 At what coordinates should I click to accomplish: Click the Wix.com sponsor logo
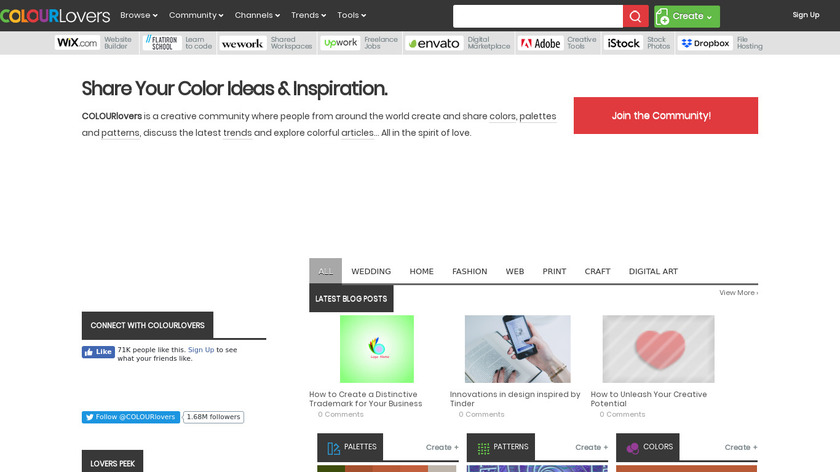click(77, 43)
